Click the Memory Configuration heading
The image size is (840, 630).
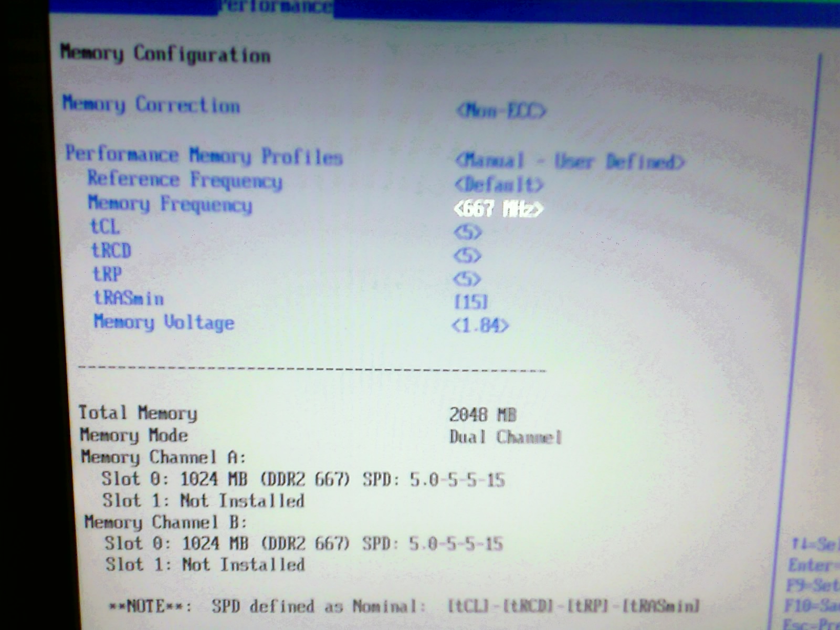[x=165, y=54]
